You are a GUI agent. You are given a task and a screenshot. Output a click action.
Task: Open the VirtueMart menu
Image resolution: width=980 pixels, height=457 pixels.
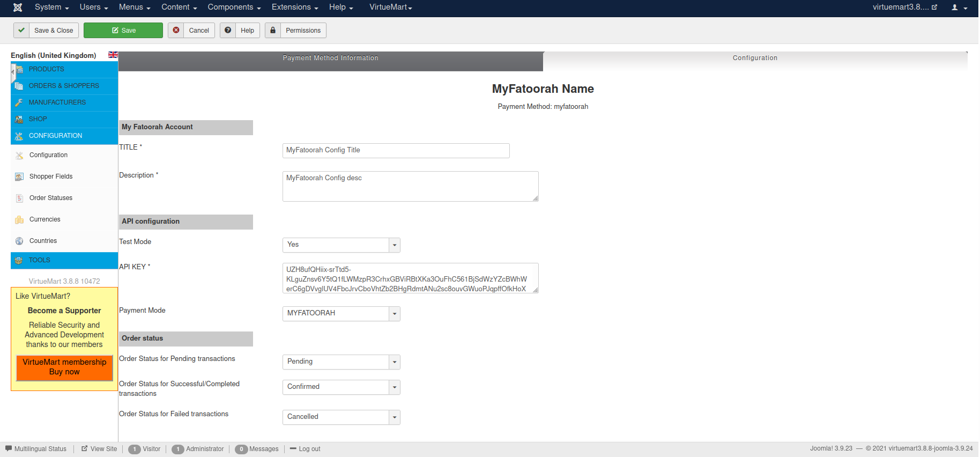point(390,8)
